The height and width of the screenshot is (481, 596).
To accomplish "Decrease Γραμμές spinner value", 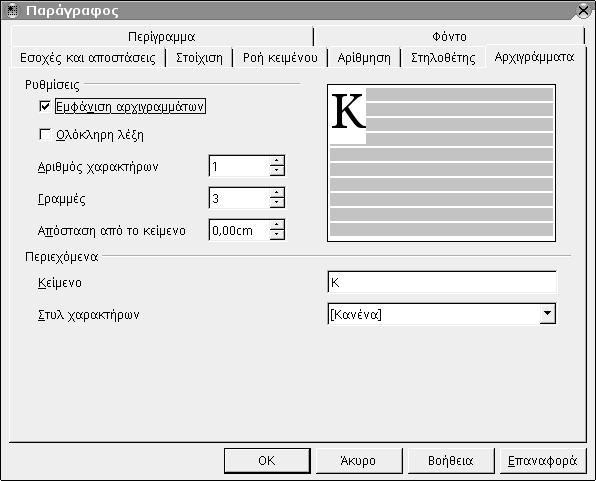I will tap(277, 203).
